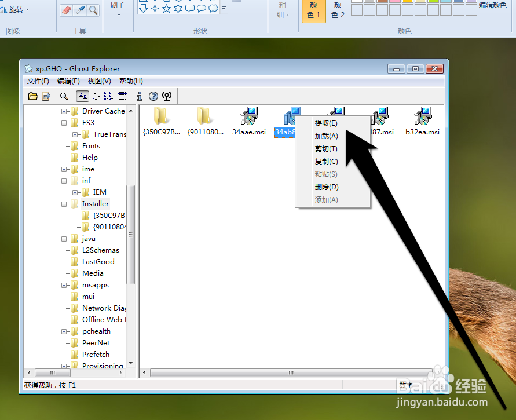Viewport: 516px width, 420px height.
Task: Select the four-point star shape in Paint
Action: tap(155, 8)
